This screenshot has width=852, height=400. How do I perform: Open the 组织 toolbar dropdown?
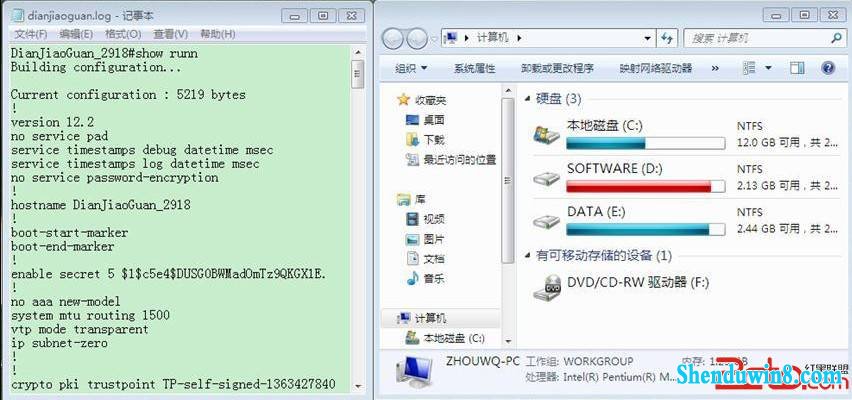411,68
